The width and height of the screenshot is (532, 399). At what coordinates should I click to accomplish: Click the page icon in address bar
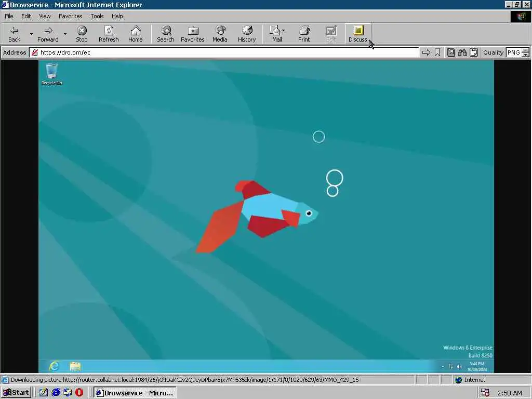(x=34, y=52)
